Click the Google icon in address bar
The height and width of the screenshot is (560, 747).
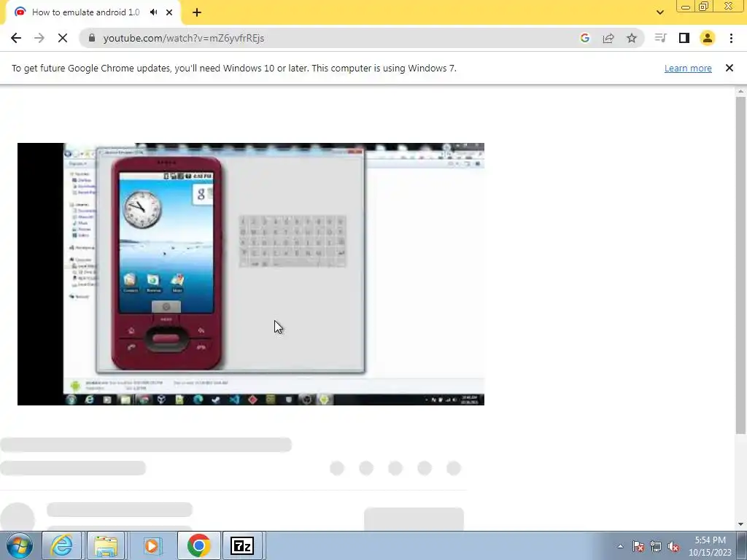[585, 38]
